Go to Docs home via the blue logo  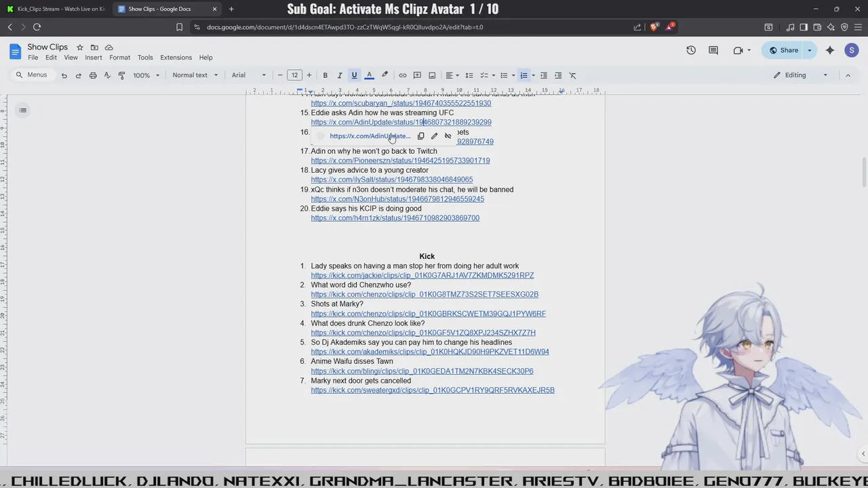pos(16,52)
